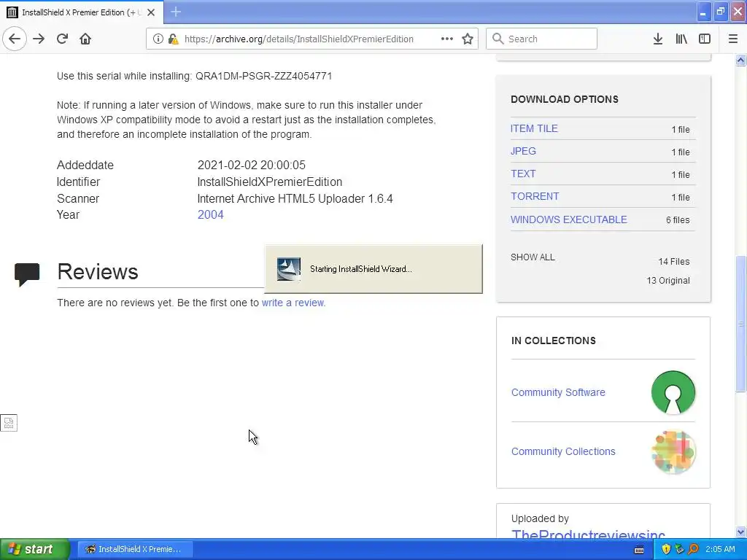Select the InstallShield X Premie... taskbar button
The height and width of the screenshot is (560, 747).
(135, 549)
